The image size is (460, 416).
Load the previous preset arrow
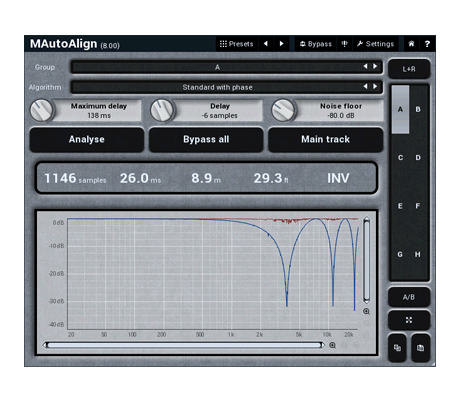pos(266,44)
